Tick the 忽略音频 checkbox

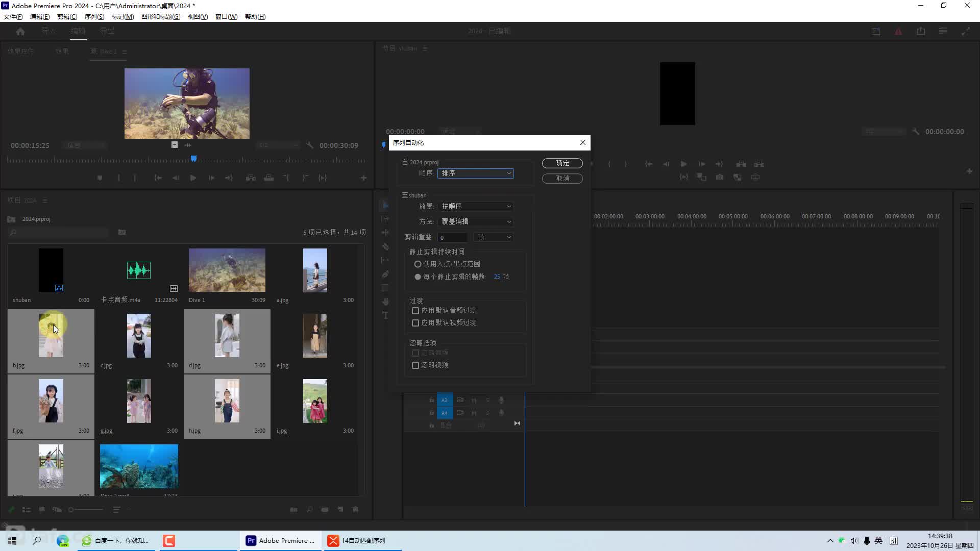click(415, 353)
